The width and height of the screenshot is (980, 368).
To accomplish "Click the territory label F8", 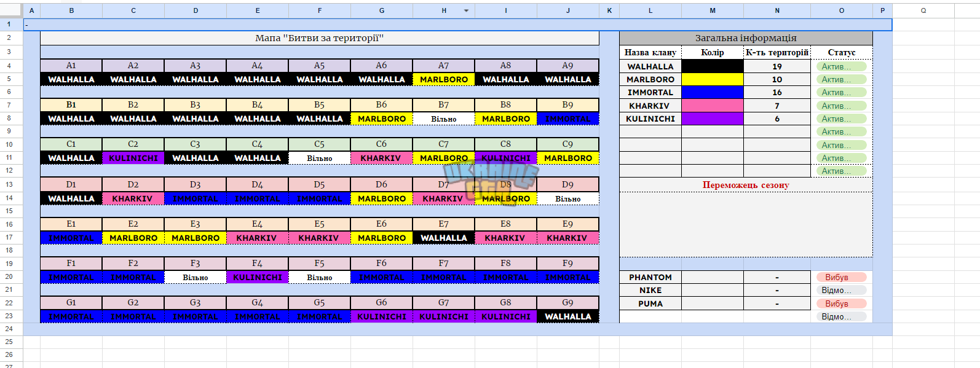I will coord(506,264).
